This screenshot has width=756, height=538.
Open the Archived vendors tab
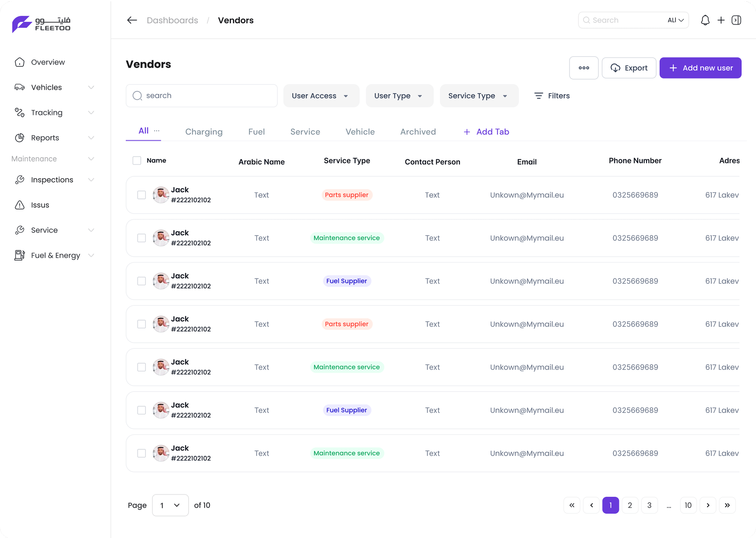coord(418,132)
